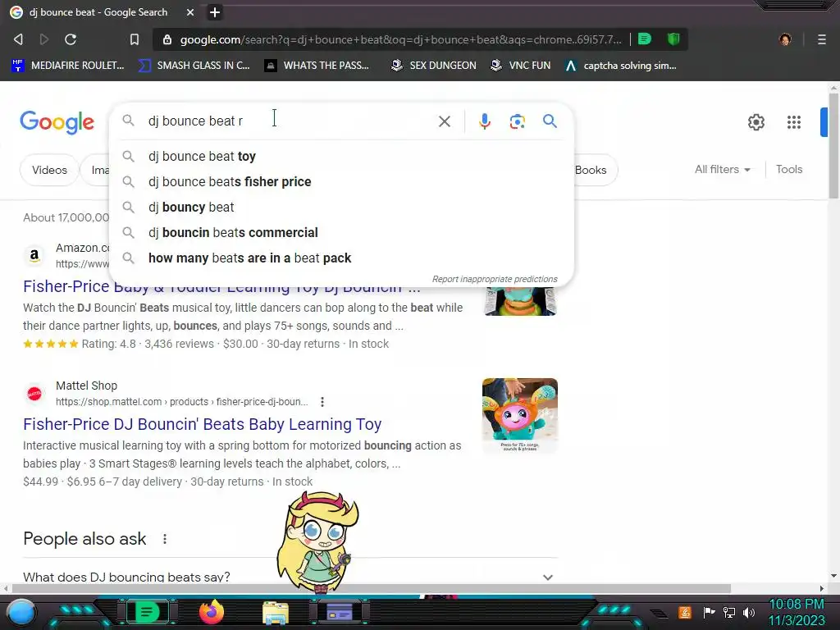The height and width of the screenshot is (630, 840).
Task: Open Google quick settings gear
Action: tap(756, 122)
